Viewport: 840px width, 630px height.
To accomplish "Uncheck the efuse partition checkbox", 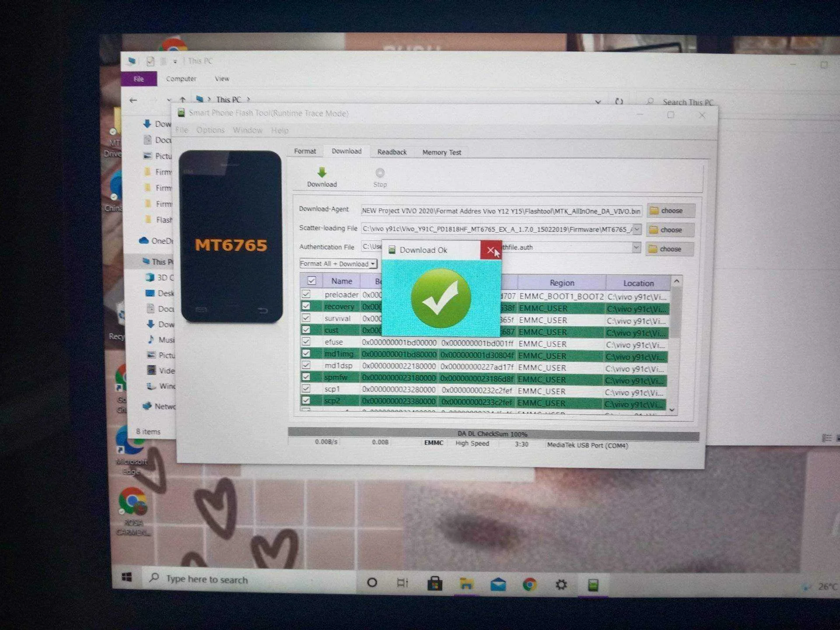I will click(306, 342).
